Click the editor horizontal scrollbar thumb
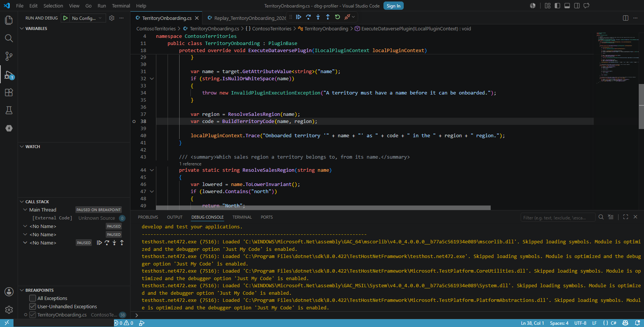Image resolution: width=644 pixels, height=327 pixels. 323,208
